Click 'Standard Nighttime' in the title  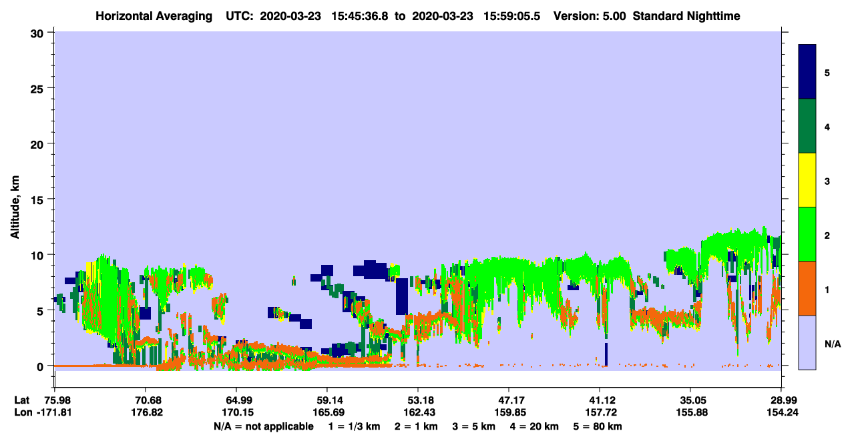tap(686, 16)
